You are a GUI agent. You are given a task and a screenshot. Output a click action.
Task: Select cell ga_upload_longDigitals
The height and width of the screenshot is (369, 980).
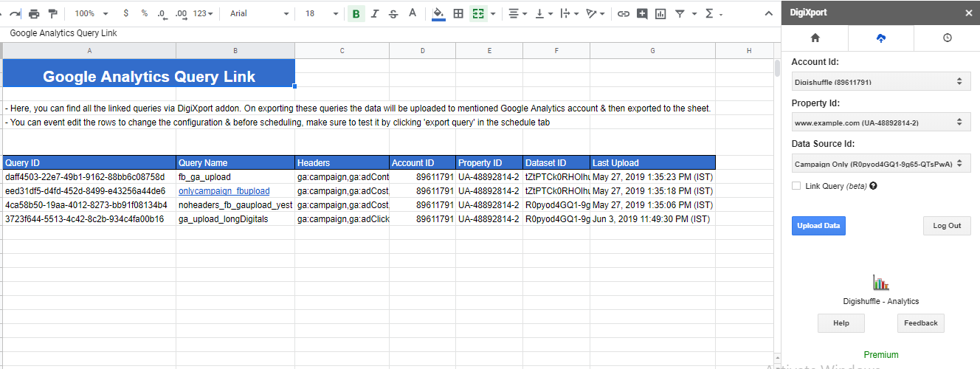point(235,219)
